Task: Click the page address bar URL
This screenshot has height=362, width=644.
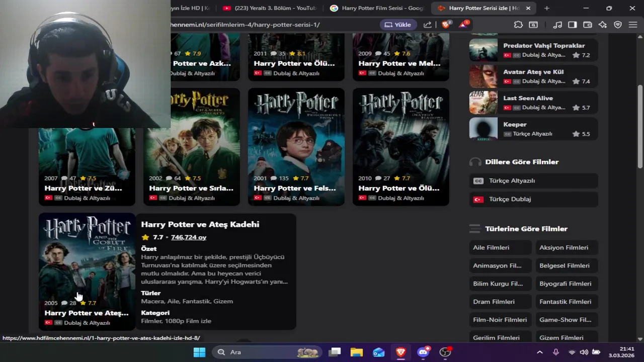Action: coord(245,24)
